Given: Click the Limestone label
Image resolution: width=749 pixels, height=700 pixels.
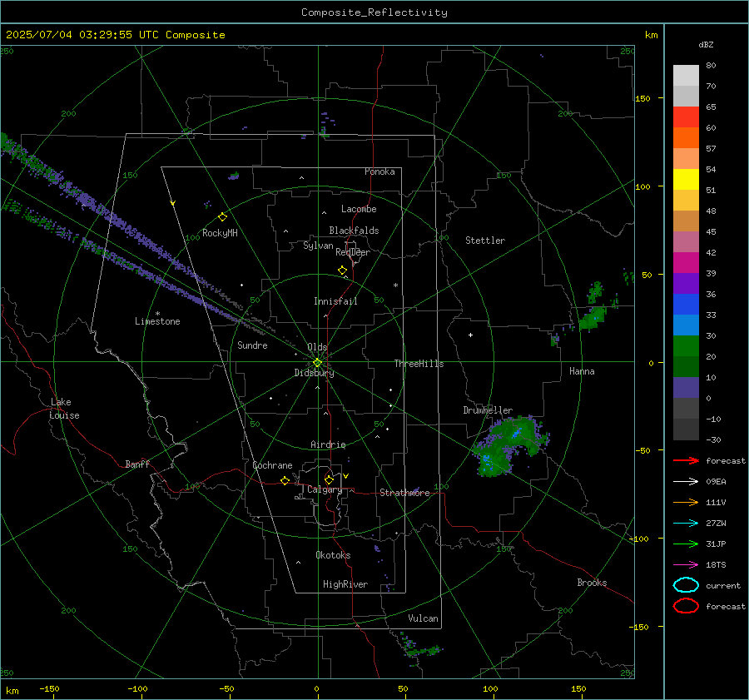Looking at the screenshot, I should point(157,321).
